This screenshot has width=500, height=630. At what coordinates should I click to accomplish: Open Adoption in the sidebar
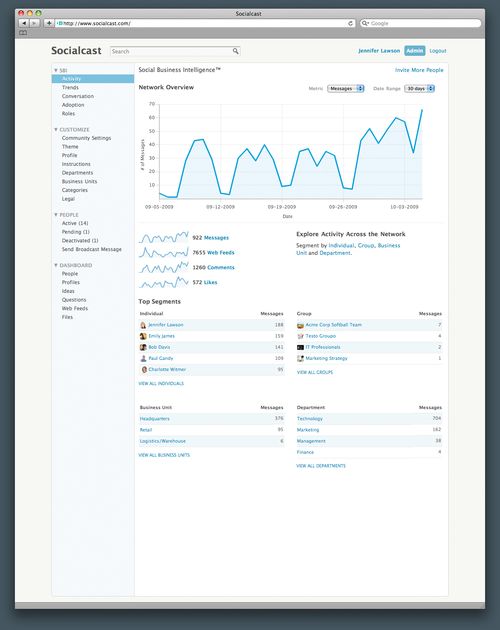point(73,105)
